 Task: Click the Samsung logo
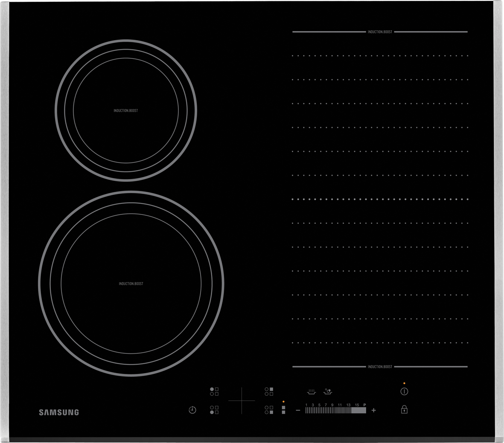coord(59,412)
